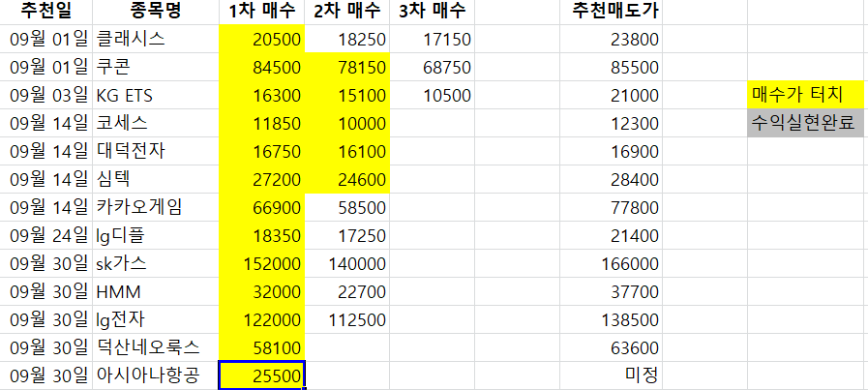The height and width of the screenshot is (390, 868).
Task: Select the gray 수익실현완료 legend cell
Action: 806,123
